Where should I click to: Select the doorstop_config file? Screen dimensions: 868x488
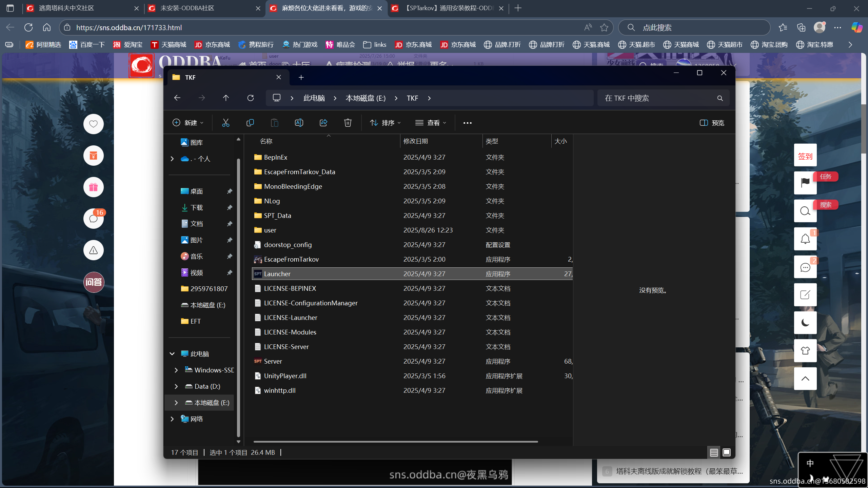[412, 245]
